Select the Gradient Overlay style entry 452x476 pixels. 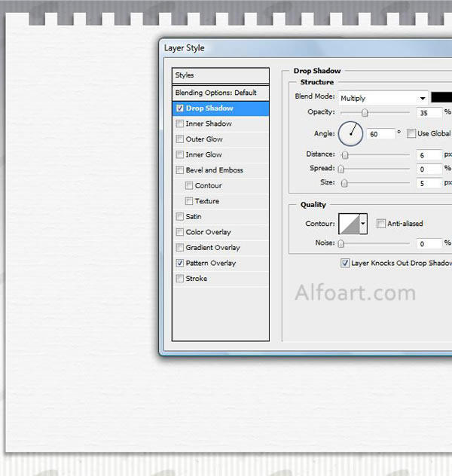click(221, 247)
